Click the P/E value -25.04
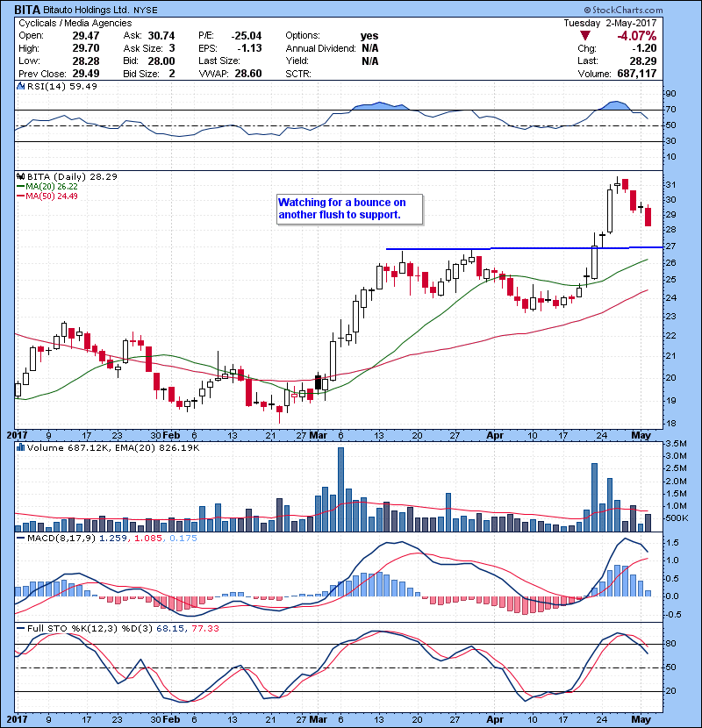Screen dimensions: 702x728 click(x=247, y=36)
